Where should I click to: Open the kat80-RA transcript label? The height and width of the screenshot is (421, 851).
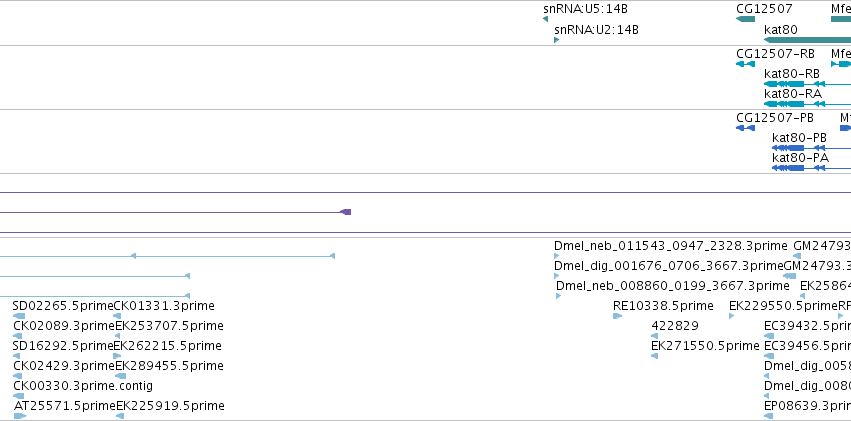[793, 94]
